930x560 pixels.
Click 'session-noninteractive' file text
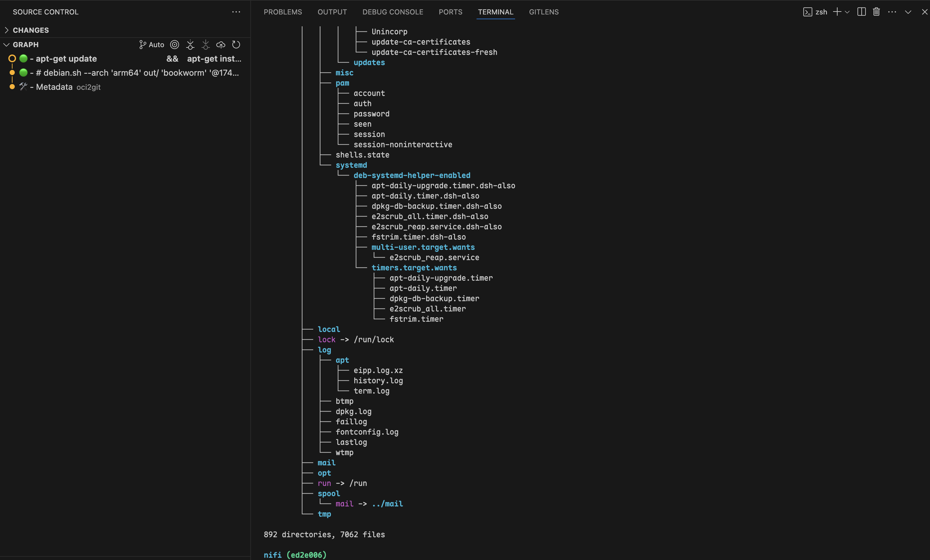pos(403,144)
